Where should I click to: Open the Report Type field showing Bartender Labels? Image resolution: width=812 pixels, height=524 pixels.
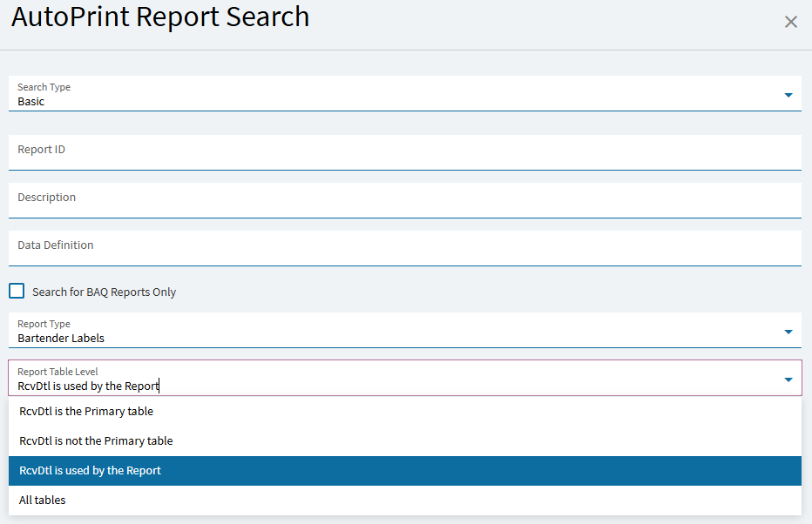[x=348, y=338]
